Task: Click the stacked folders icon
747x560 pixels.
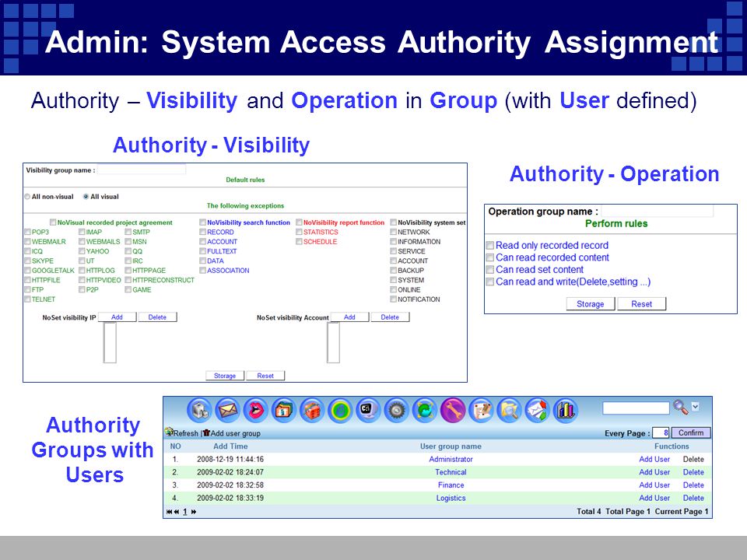Action: click(283, 410)
